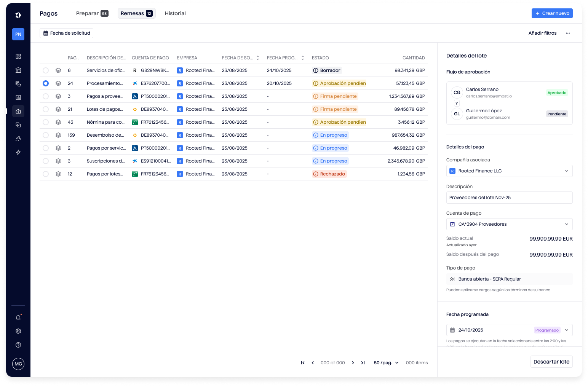Go to the last page of results
The image size is (588, 386).
pyautogui.click(x=363, y=363)
